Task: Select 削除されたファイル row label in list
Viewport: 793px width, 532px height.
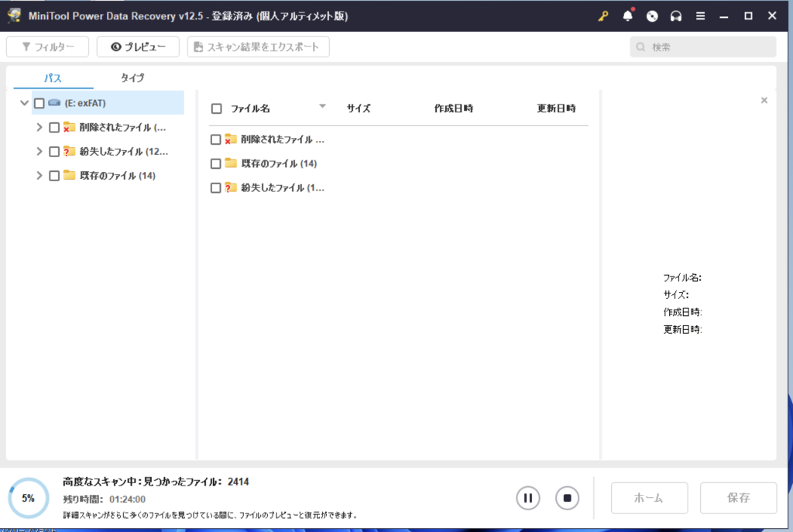Action: 283,139
